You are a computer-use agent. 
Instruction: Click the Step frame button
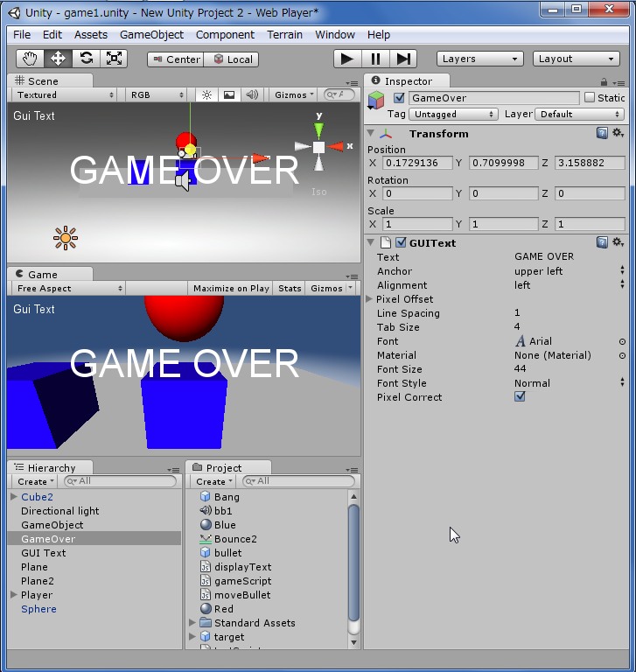[403, 59]
